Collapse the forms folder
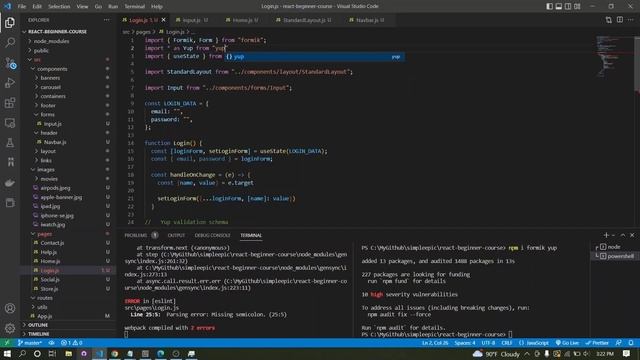 pyautogui.click(x=47, y=115)
